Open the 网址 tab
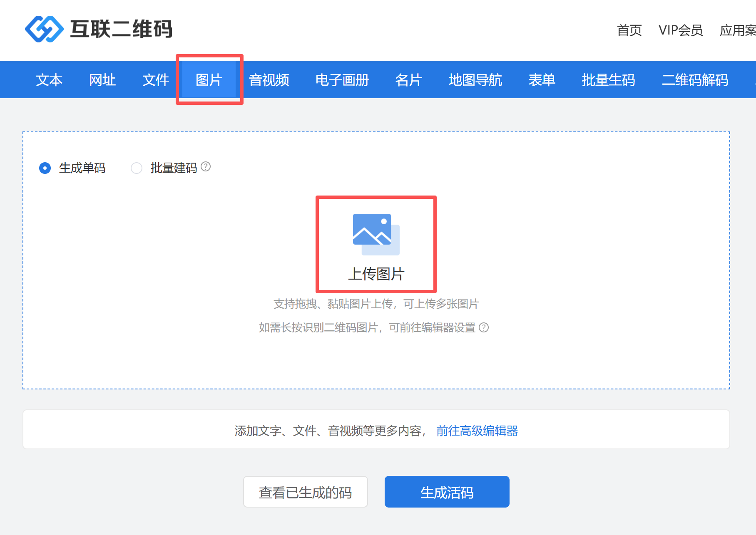 (102, 80)
